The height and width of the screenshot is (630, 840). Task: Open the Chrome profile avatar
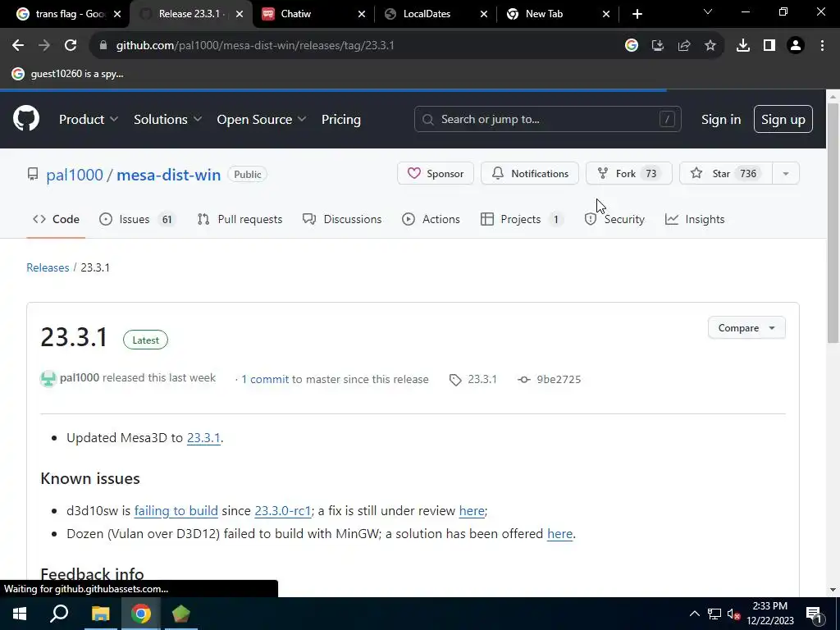[796, 46]
